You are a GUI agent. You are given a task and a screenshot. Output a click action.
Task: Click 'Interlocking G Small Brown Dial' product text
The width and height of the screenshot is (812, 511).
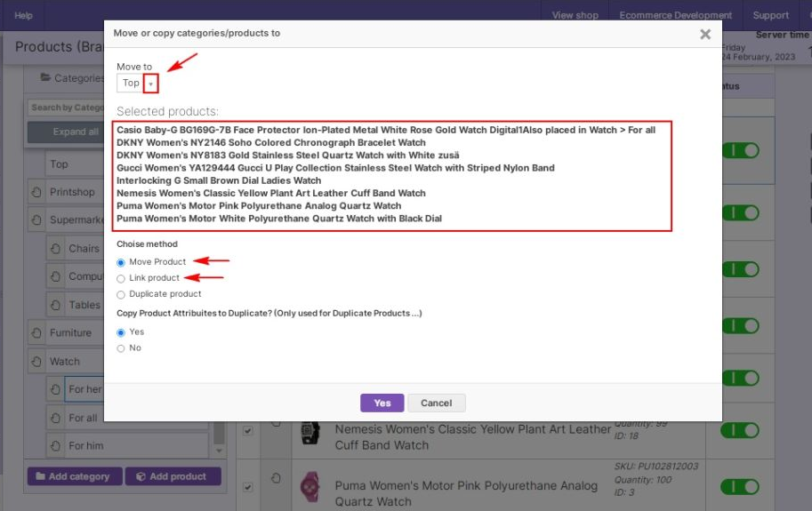pos(219,180)
